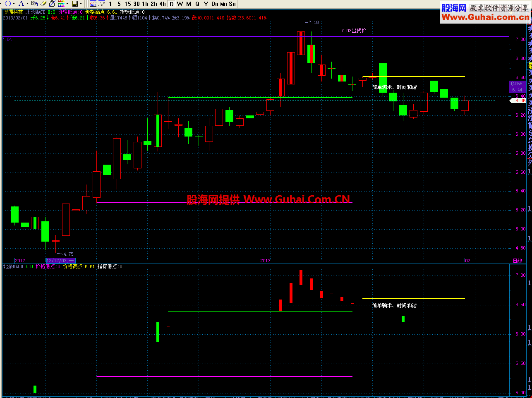Switch to the 30-minute period
Image resolution: width=532 pixels, height=398 pixels.
[137, 4]
